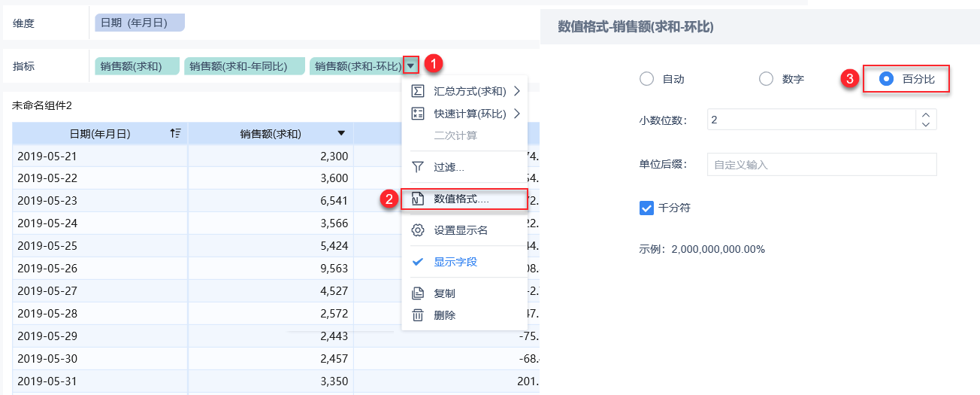Select the 自动 radio option
Screen dimensions: 980x395
click(x=646, y=79)
